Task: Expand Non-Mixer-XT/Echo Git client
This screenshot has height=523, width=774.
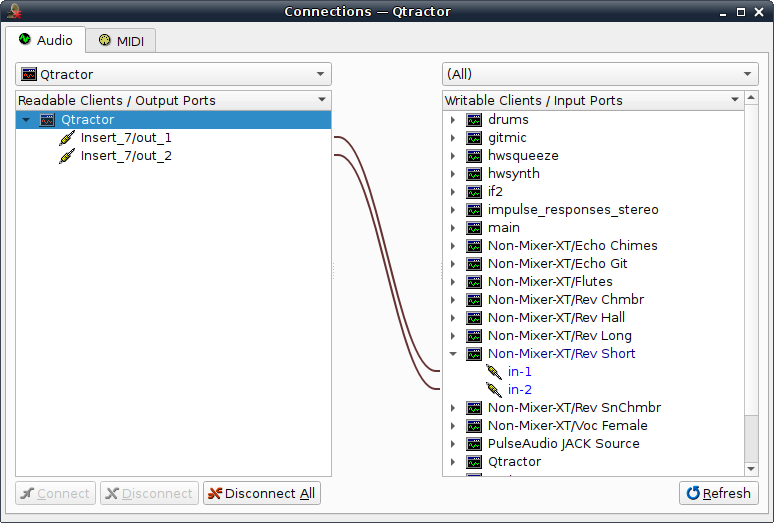Action: tap(453, 263)
